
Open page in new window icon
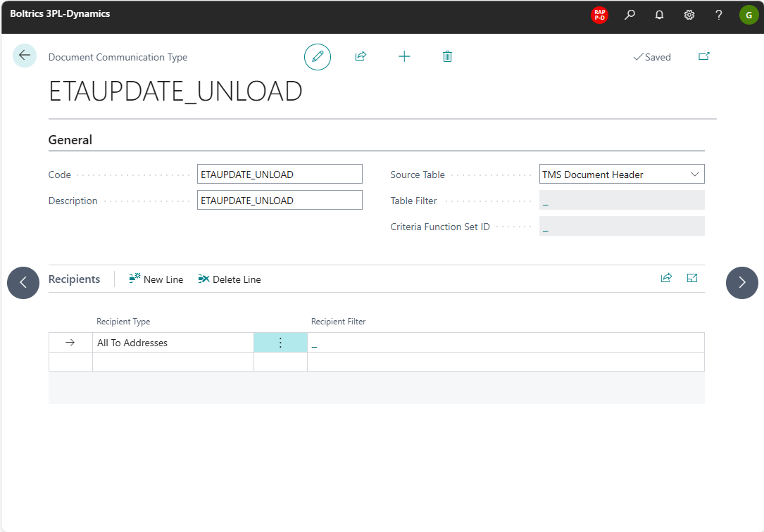[x=703, y=56]
